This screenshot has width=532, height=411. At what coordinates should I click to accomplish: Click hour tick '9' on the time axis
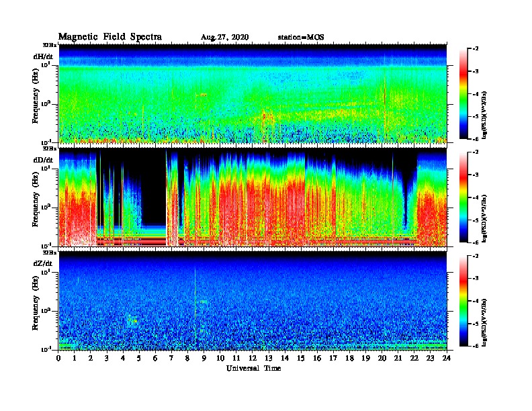click(x=204, y=358)
